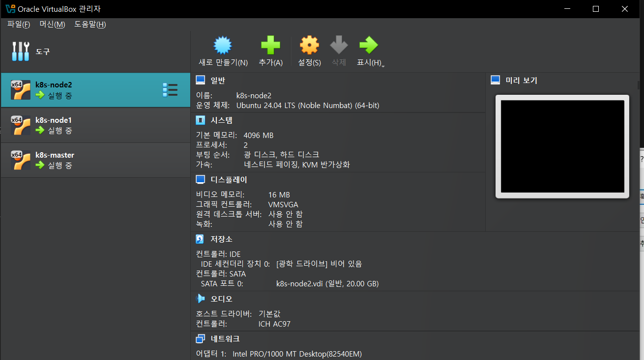Click the Add (추가) green plus icon
644x360 pixels.
(270, 45)
